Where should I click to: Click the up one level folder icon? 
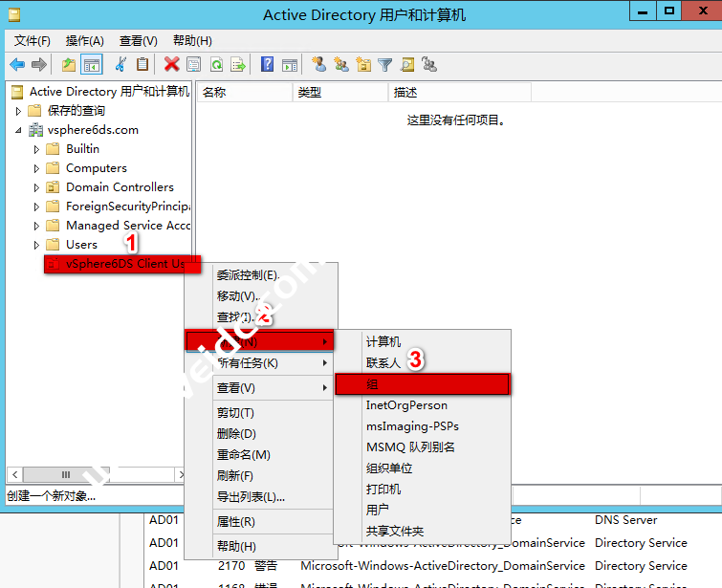click(69, 64)
